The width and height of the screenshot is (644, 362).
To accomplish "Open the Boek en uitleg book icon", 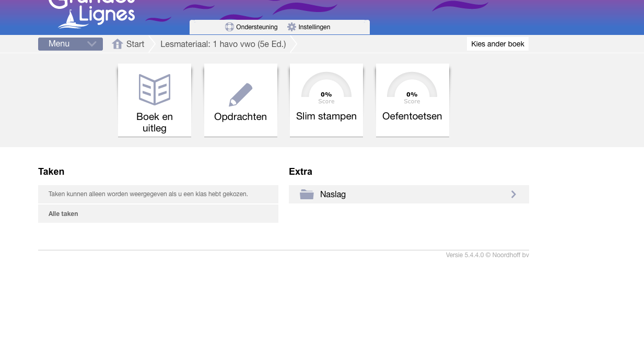I will (155, 89).
